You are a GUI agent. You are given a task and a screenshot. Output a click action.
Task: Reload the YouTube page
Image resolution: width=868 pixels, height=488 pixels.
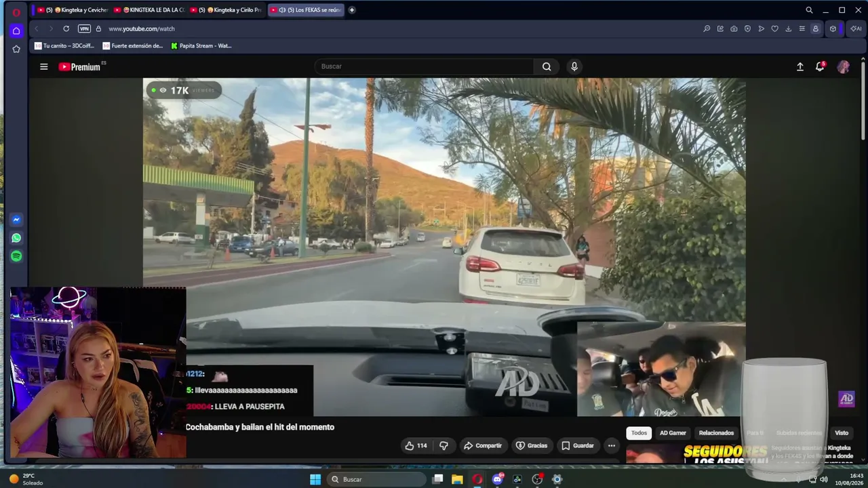66,28
